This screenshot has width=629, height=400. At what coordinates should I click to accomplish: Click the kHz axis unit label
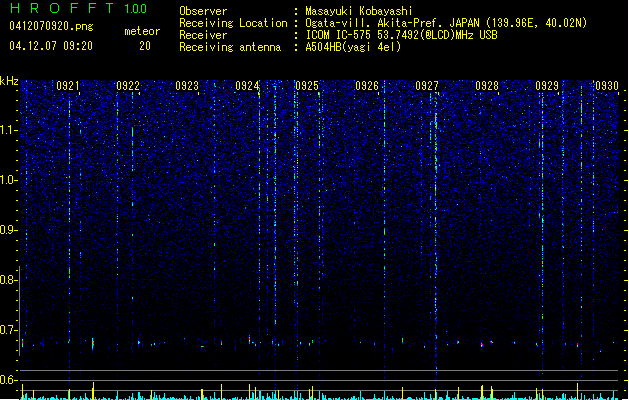(x=9, y=81)
